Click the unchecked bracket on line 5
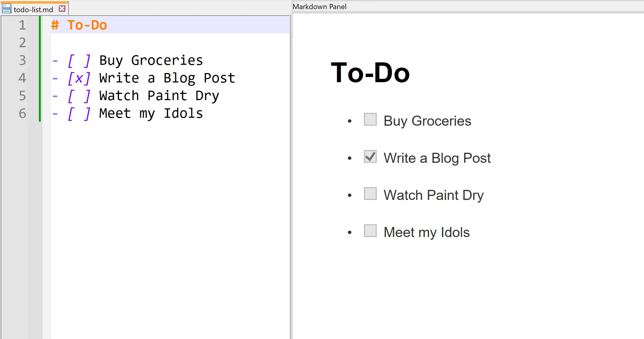This screenshot has height=339, width=644. [79, 96]
